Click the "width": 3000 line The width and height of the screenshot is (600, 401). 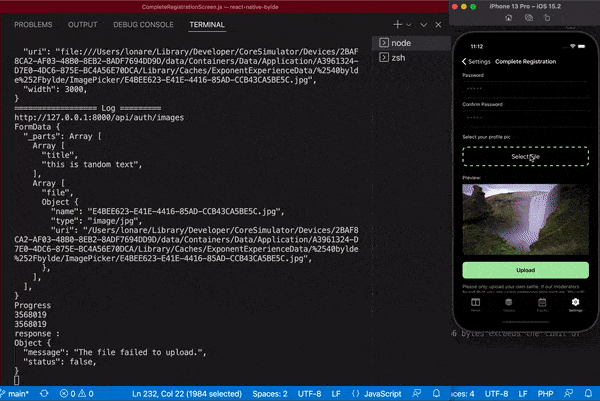point(55,90)
